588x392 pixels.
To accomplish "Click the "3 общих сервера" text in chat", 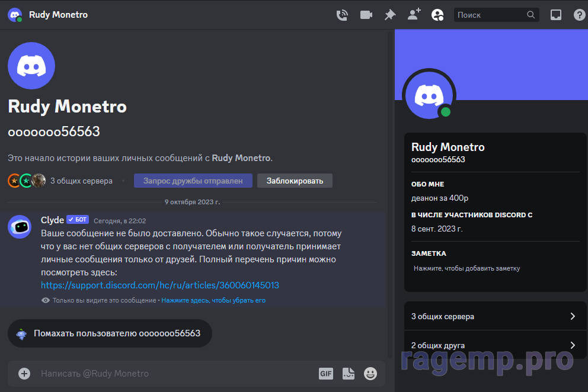I will pyautogui.click(x=81, y=181).
